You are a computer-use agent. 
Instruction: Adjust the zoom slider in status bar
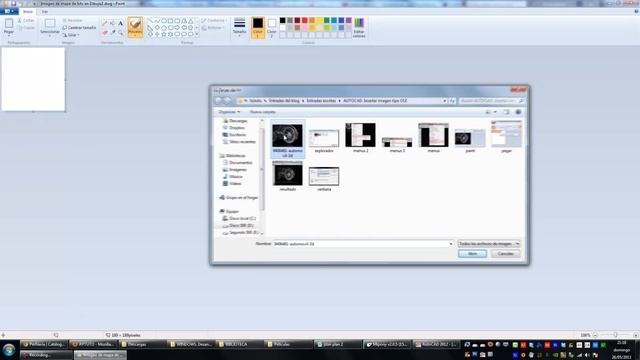615,335
